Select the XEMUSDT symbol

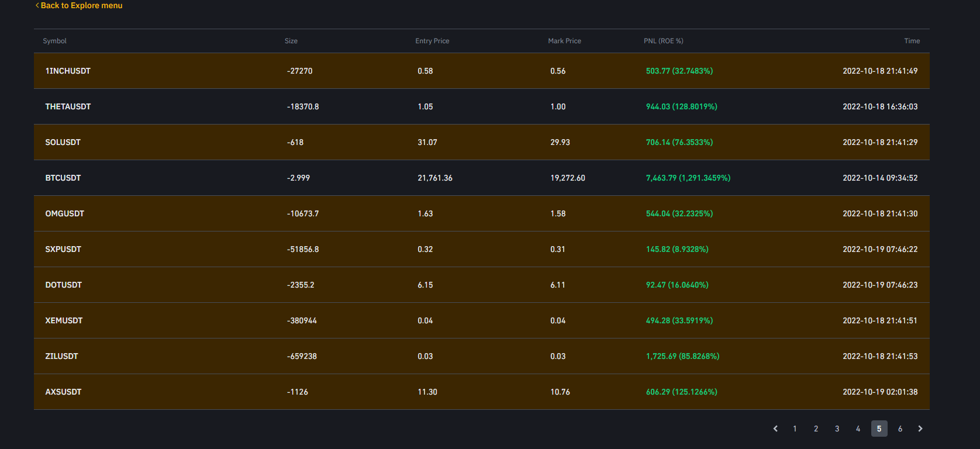[x=64, y=320]
